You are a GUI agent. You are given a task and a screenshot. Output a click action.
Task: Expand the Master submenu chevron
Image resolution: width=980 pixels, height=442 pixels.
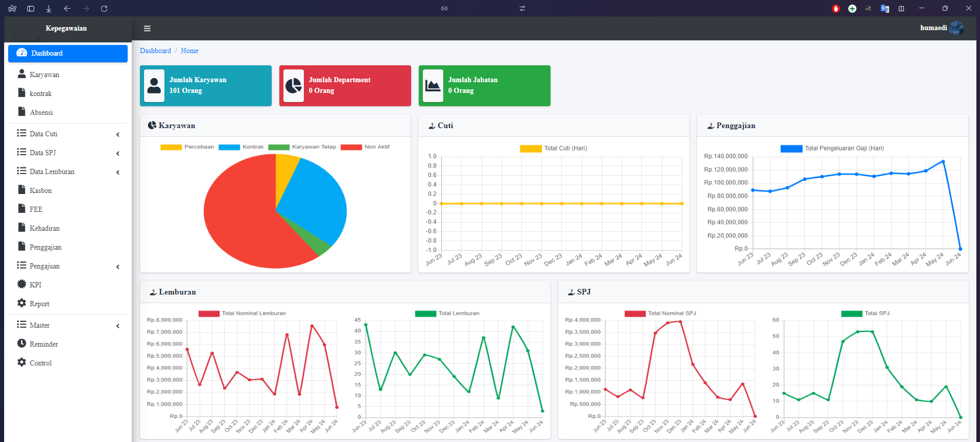coord(118,326)
